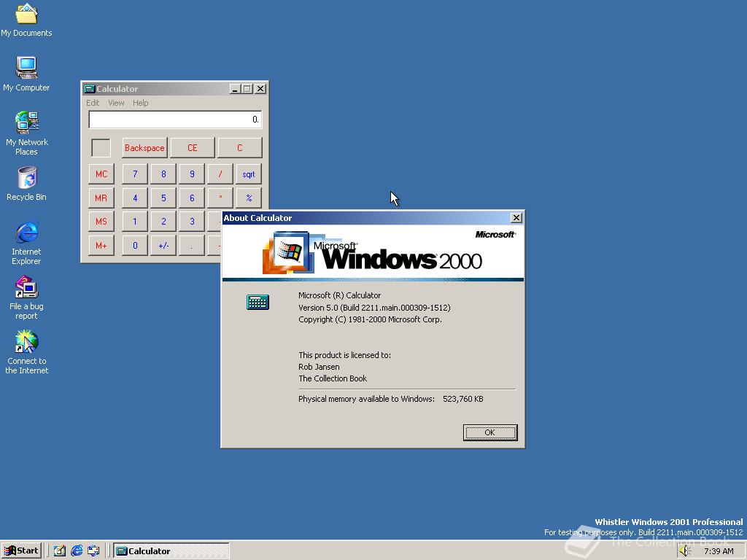This screenshot has height=560, width=747.
Task: Click the 7 key in Calculator
Action: point(135,174)
